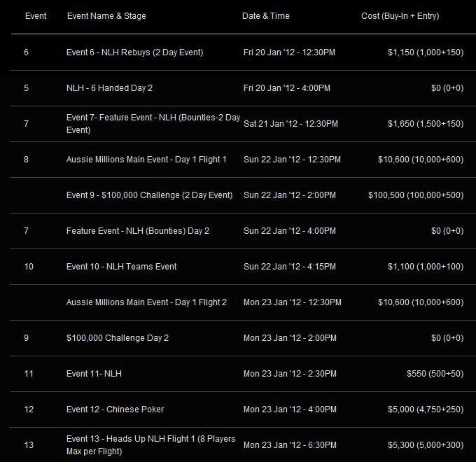Click the $100,500 (100,000+500) cost cell
This screenshot has height=462, width=476.
tap(416, 195)
